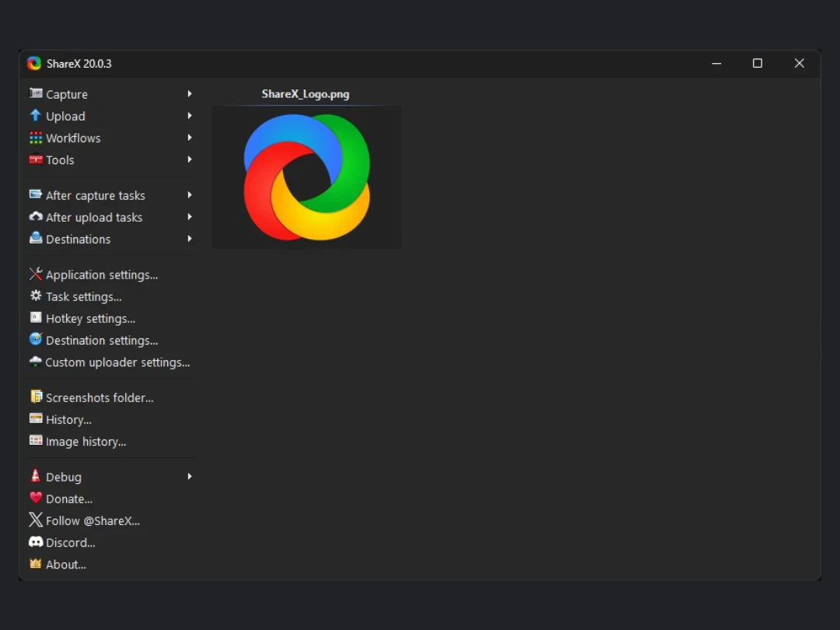Image resolution: width=840 pixels, height=630 pixels.
Task: Expand the Capture submenu arrow
Action: point(190,94)
